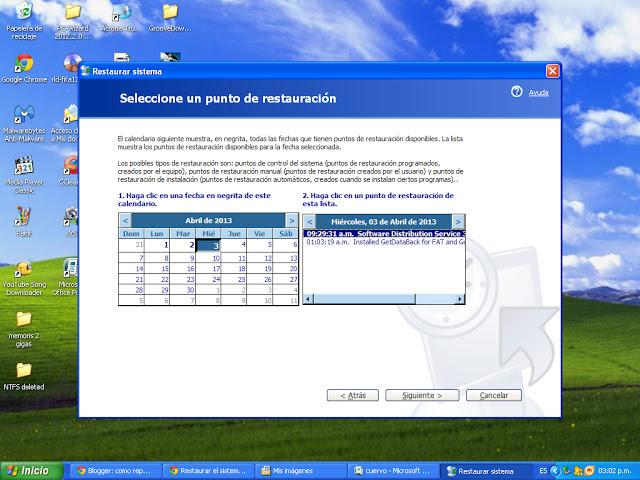Switch to cuervo - Microsoft taskbar button
This screenshot has width=640, height=480.
[393, 471]
